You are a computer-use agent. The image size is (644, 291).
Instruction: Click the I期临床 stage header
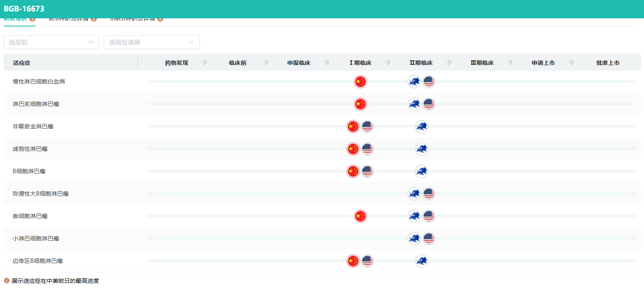pyautogui.click(x=360, y=63)
